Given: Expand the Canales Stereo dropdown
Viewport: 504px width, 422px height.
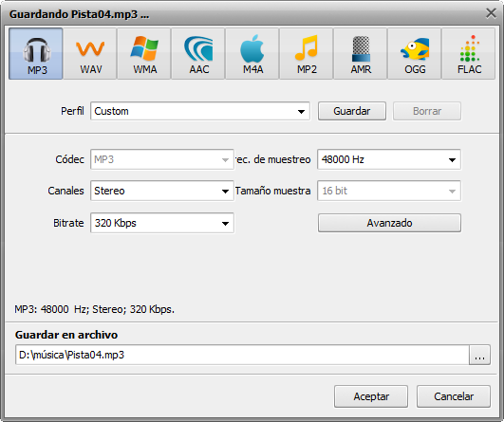Looking at the screenshot, I should pyautogui.click(x=162, y=191).
